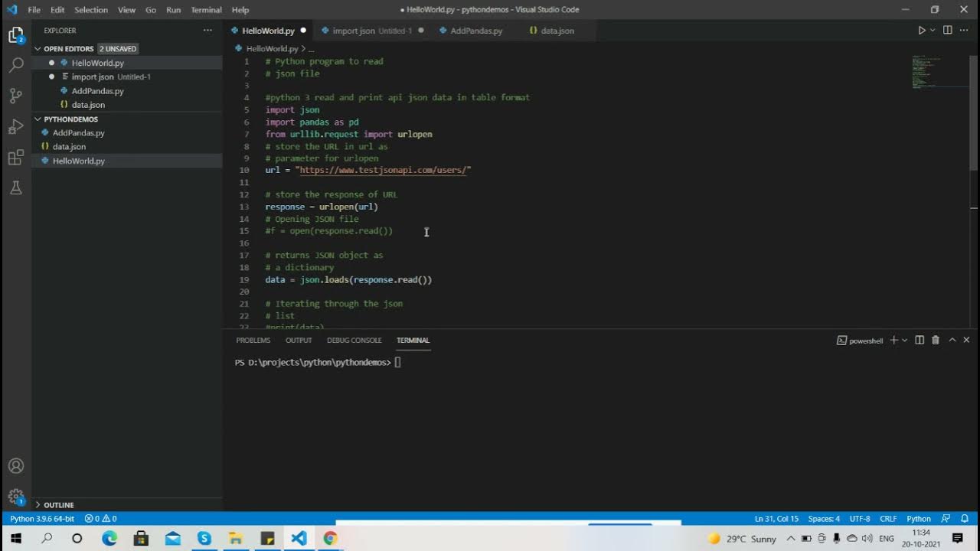Click the 2 UNSAVED badge in Open Editors
The image size is (980, 551).
118,49
